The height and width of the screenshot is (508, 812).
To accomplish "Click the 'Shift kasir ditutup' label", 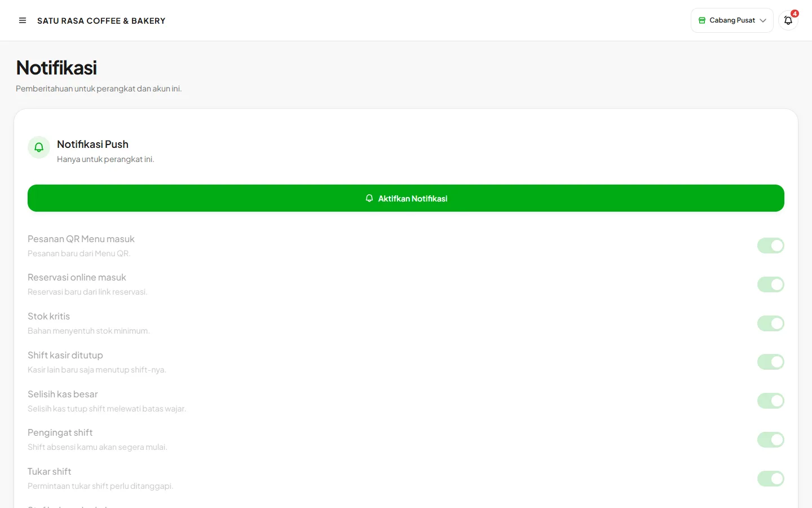I will coord(65,355).
